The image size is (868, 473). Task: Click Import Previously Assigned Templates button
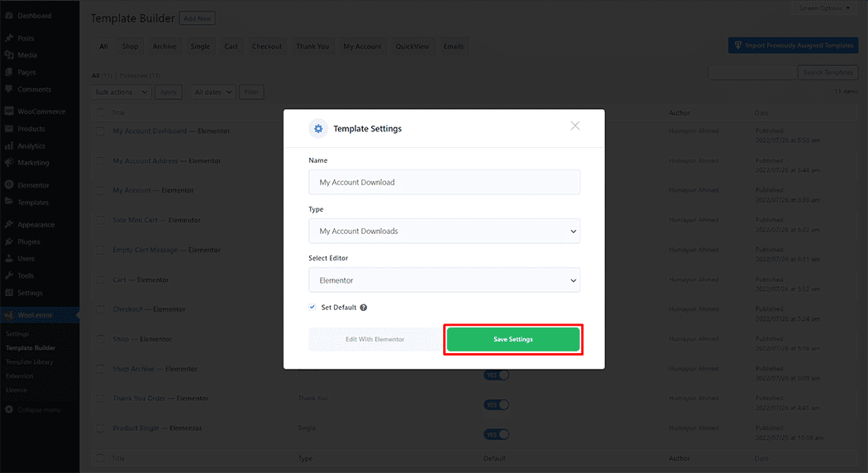[793, 45]
